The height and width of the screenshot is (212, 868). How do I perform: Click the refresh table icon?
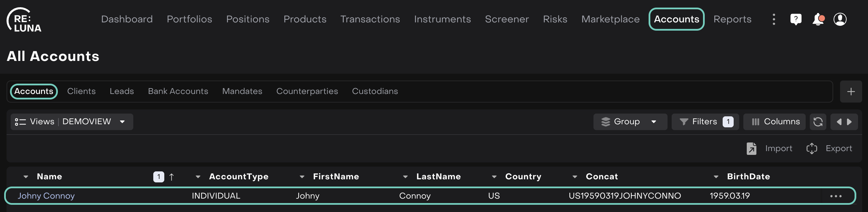pos(818,122)
